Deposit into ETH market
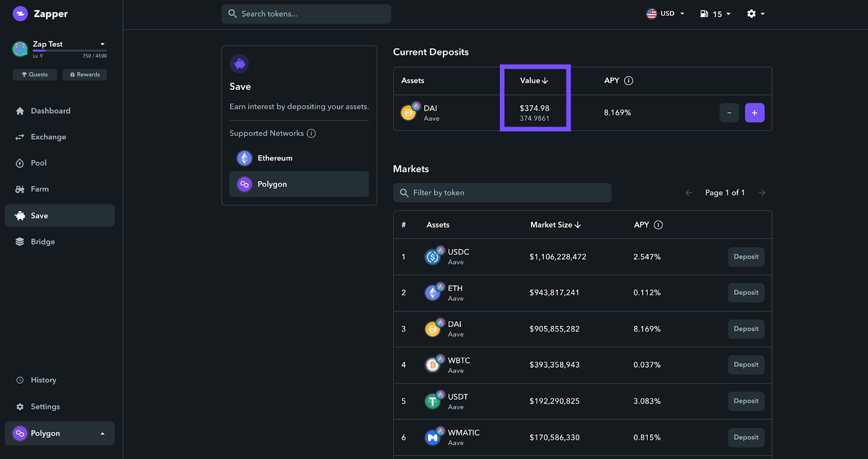The width and height of the screenshot is (868, 459). coord(746,293)
